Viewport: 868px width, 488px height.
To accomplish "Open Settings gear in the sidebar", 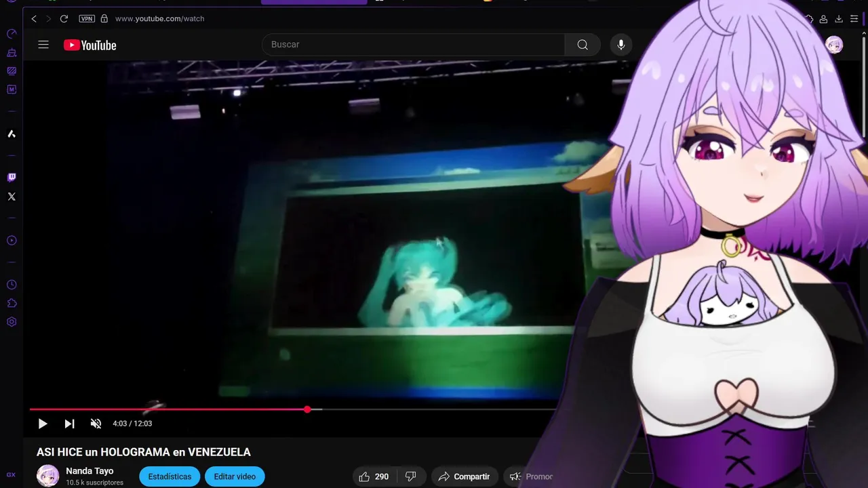I will pos(12,322).
